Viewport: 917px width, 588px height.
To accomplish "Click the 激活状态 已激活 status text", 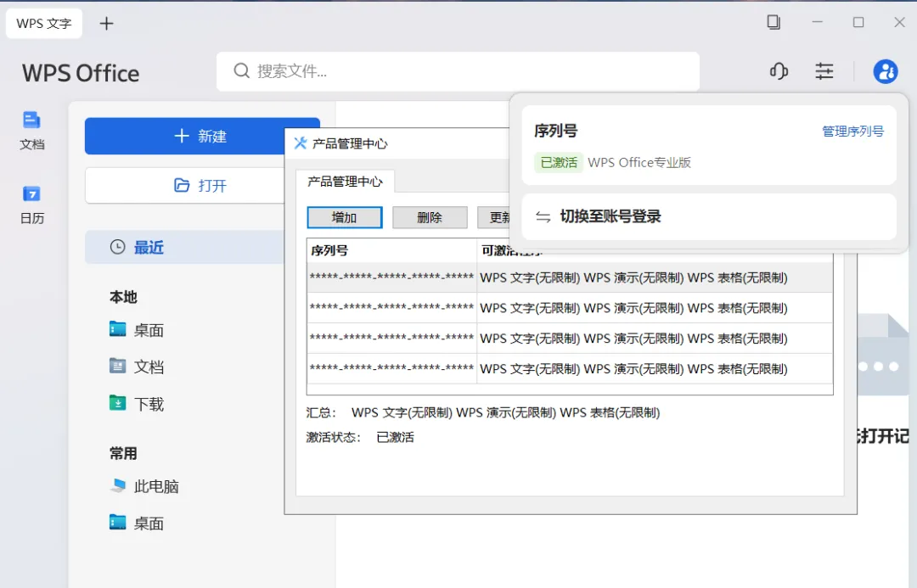I will (x=360, y=437).
